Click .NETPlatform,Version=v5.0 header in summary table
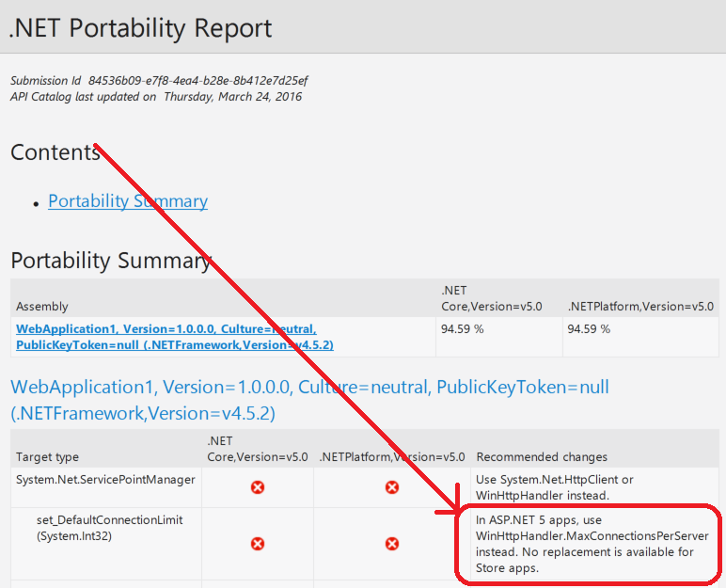The height and width of the screenshot is (588, 726). (640, 307)
